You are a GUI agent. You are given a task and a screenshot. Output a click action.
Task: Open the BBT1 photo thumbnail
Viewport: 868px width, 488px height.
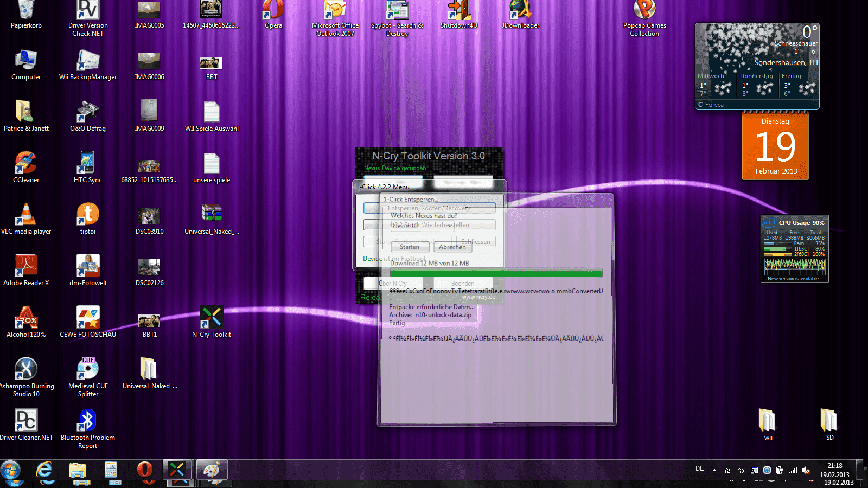[x=149, y=320]
